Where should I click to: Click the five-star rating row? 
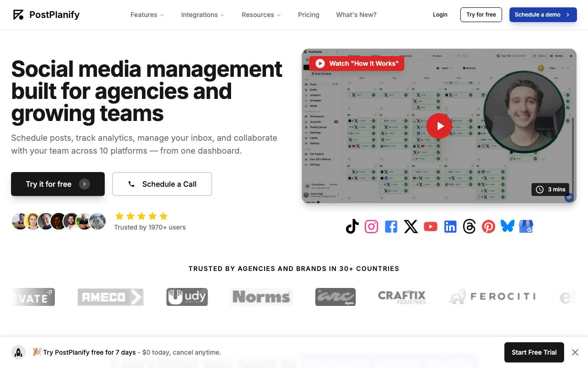[x=141, y=216]
